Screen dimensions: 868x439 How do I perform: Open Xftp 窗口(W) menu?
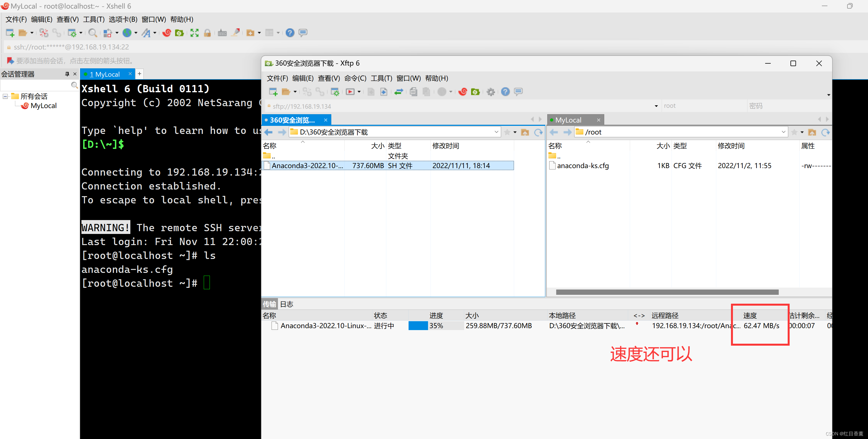pyautogui.click(x=408, y=78)
